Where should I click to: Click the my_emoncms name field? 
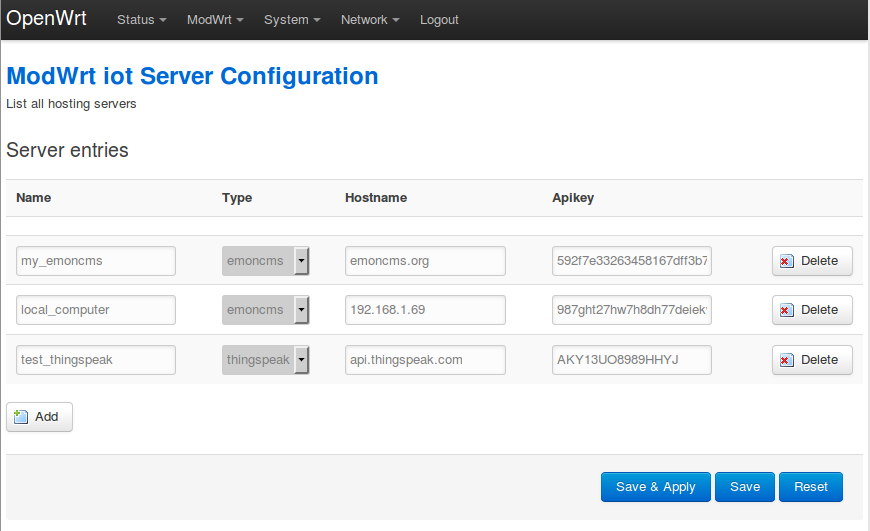coord(96,261)
